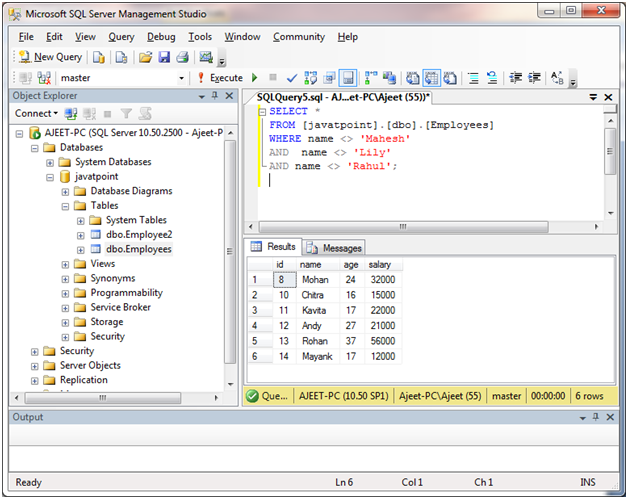Open the Debug menu

point(161,37)
